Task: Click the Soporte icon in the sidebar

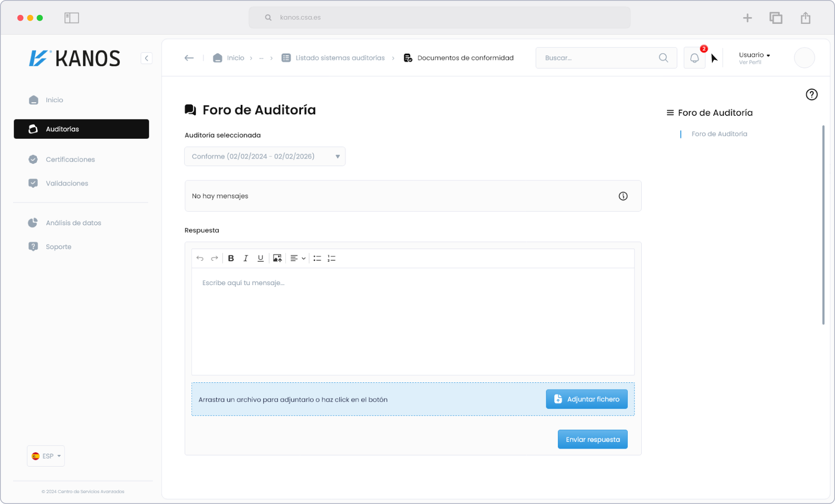Action: pos(33,246)
